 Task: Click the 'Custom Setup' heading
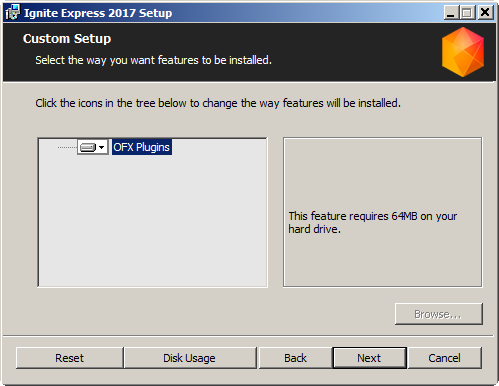point(67,39)
